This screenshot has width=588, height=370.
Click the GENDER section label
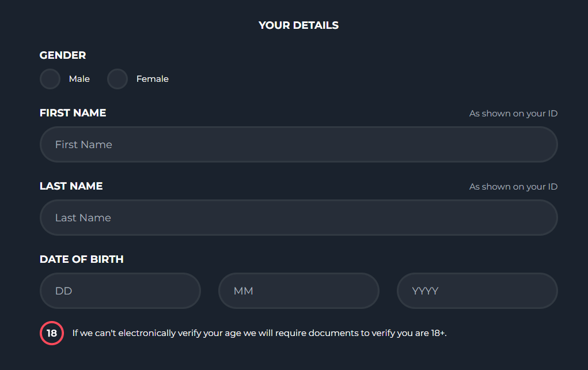63,55
